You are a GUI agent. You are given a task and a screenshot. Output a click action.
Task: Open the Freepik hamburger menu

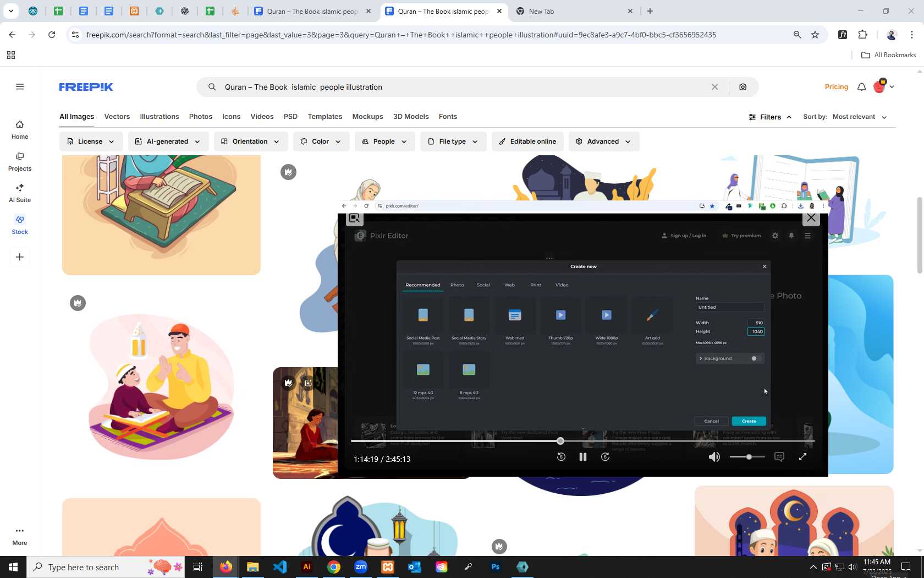[x=20, y=86]
